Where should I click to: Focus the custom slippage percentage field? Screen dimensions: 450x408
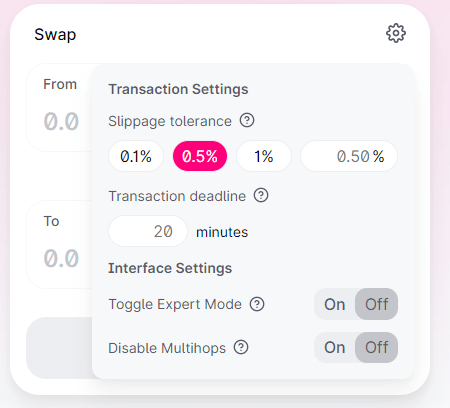click(349, 156)
